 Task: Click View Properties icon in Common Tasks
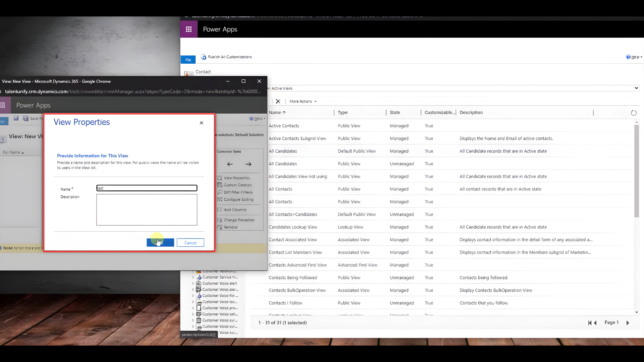pyautogui.click(x=220, y=178)
